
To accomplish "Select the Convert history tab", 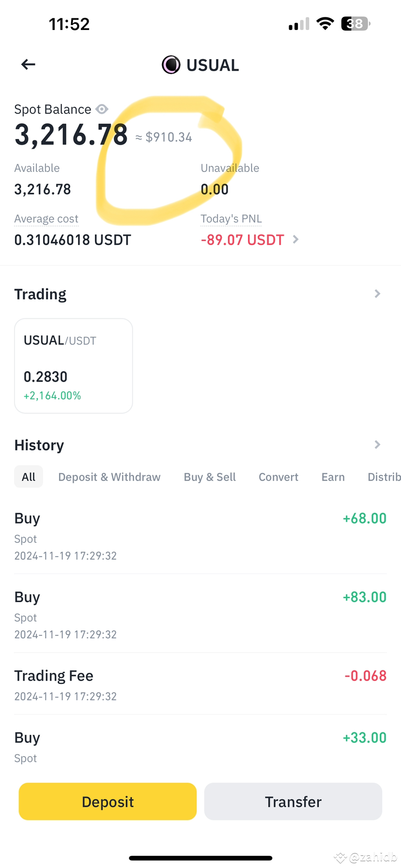I will click(x=278, y=477).
